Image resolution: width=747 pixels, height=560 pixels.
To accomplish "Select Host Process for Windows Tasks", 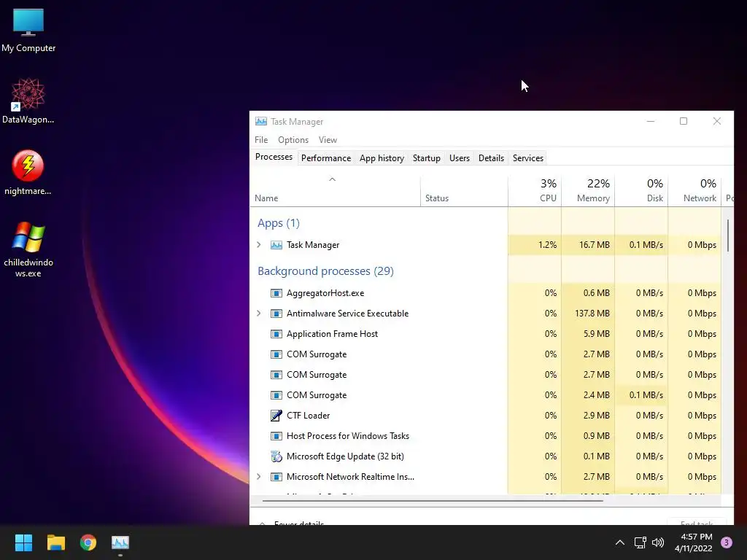I will pyautogui.click(x=485, y=436).
